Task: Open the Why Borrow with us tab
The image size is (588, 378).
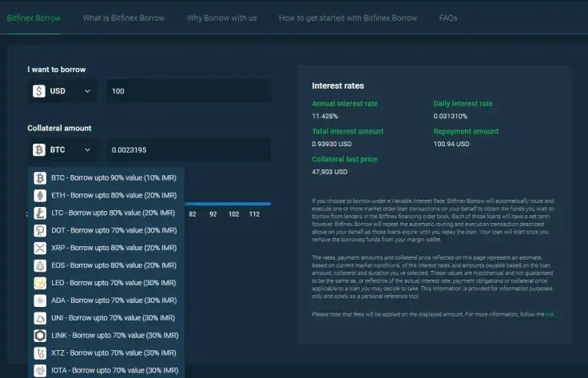Action: [222, 18]
